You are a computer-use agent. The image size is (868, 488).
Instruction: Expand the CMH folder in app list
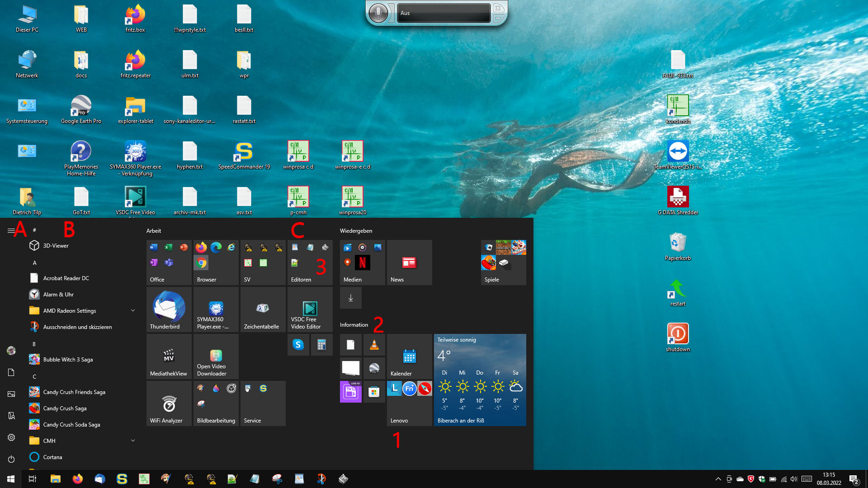[x=133, y=441]
